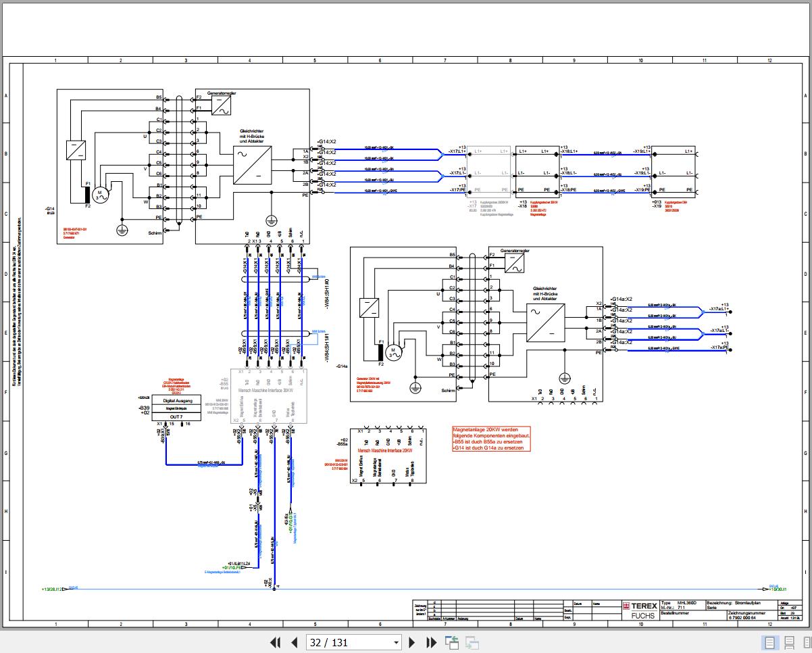Image resolution: width=812 pixels, height=653 pixels.
Task: Click the go to previous view icon
Action: pyautogui.click(x=451, y=642)
